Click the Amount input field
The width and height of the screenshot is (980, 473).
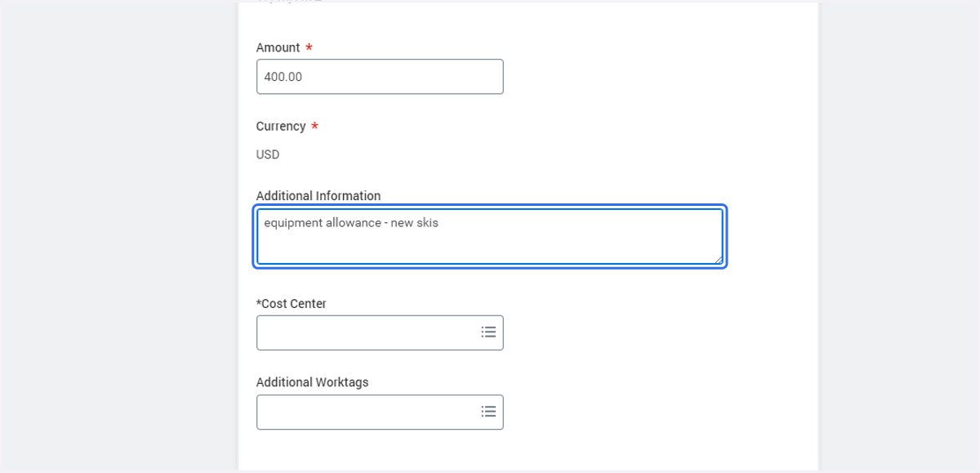click(380, 77)
